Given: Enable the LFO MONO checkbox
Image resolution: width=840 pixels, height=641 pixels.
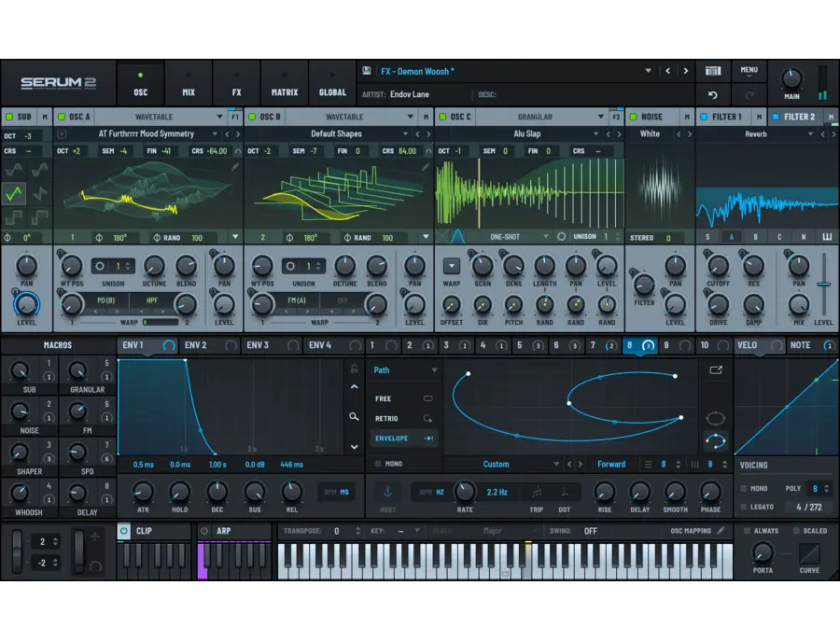Looking at the screenshot, I should pos(378,464).
